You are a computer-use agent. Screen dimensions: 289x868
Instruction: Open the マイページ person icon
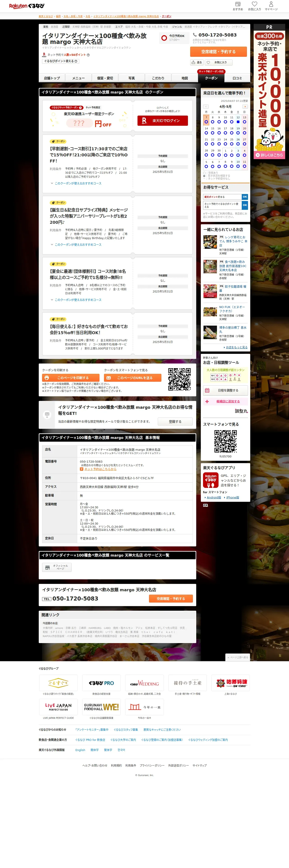click(x=271, y=6)
